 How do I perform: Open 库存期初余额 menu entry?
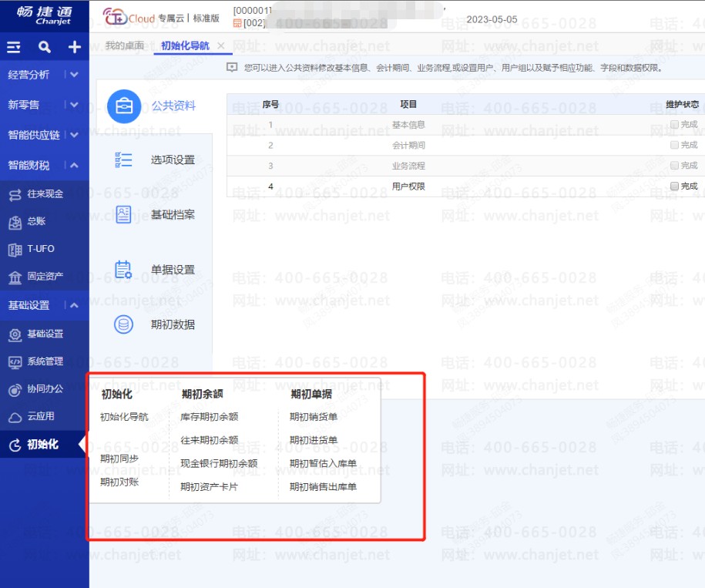[x=209, y=417]
